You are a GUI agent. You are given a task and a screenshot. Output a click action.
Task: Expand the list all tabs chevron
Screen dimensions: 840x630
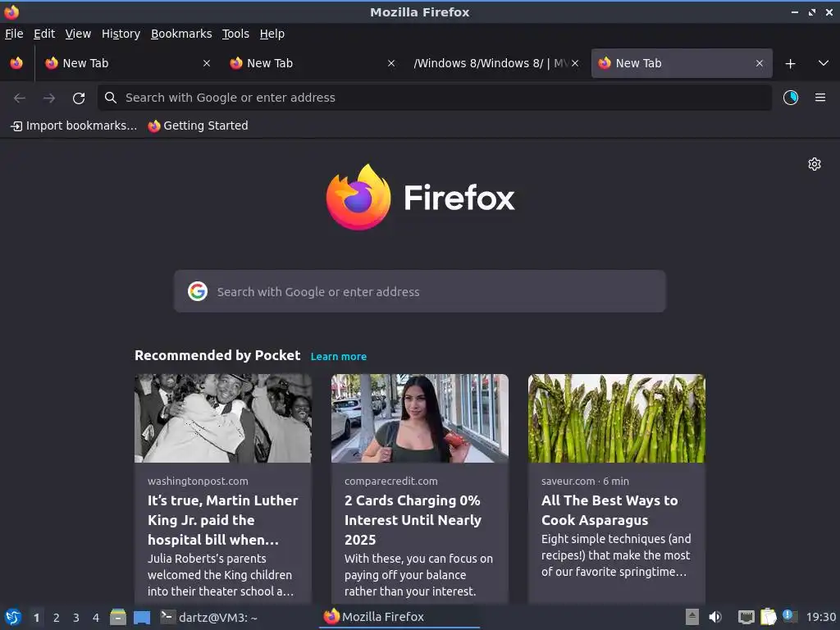[824, 63]
